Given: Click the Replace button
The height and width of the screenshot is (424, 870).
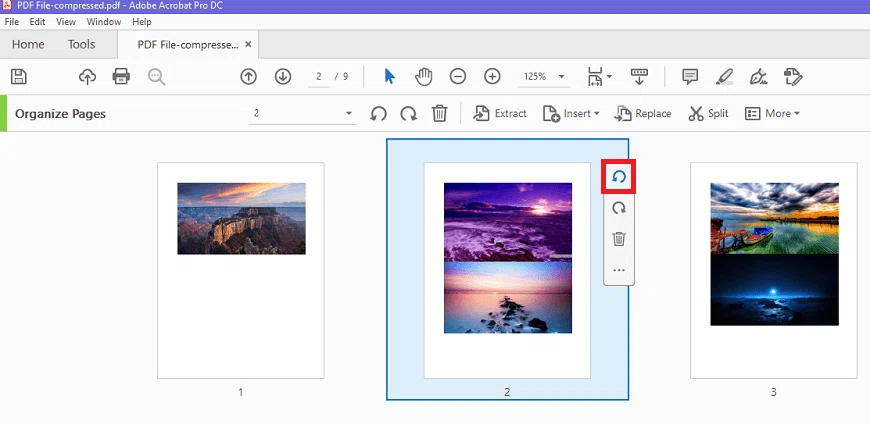Looking at the screenshot, I should (x=643, y=114).
